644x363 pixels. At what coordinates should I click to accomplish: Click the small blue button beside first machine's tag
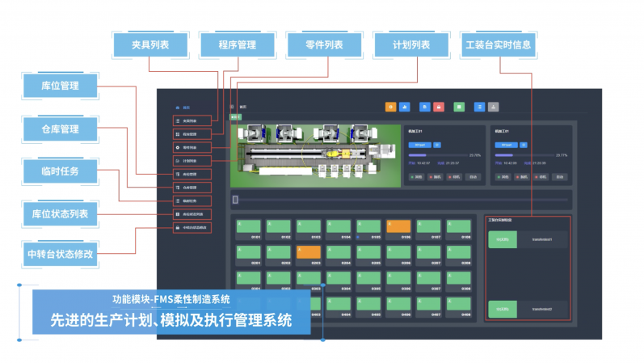(x=437, y=144)
